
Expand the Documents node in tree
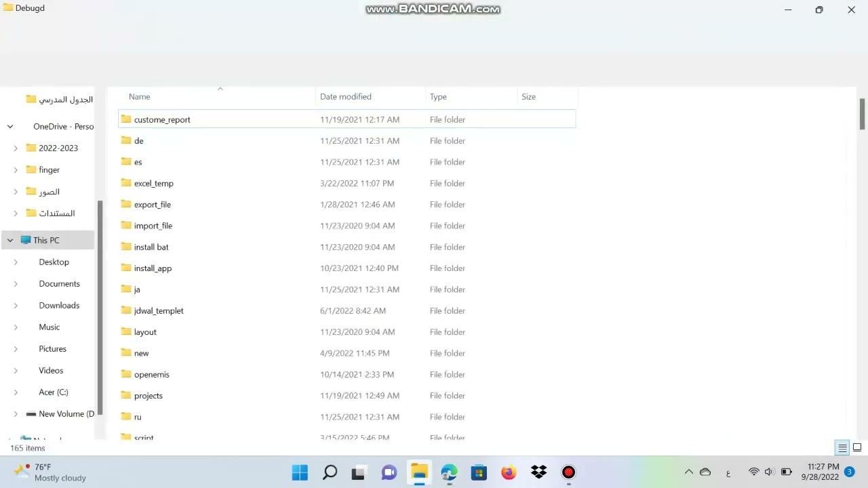point(16,284)
